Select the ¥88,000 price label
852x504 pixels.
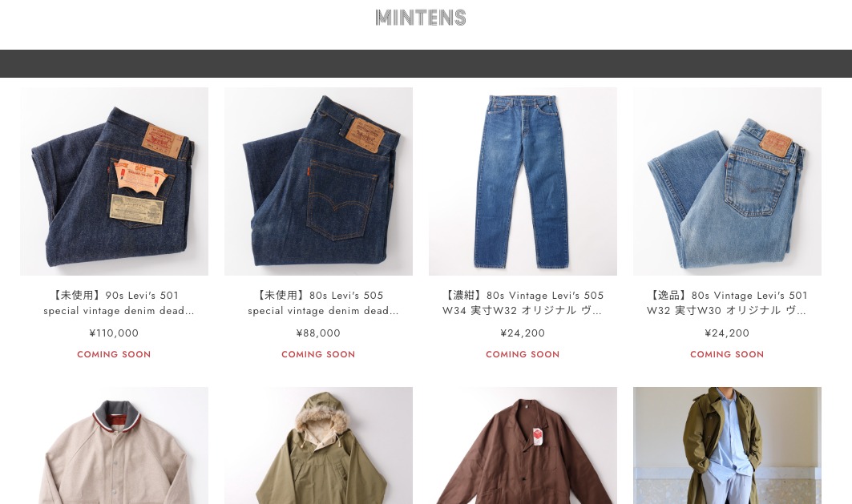click(318, 333)
